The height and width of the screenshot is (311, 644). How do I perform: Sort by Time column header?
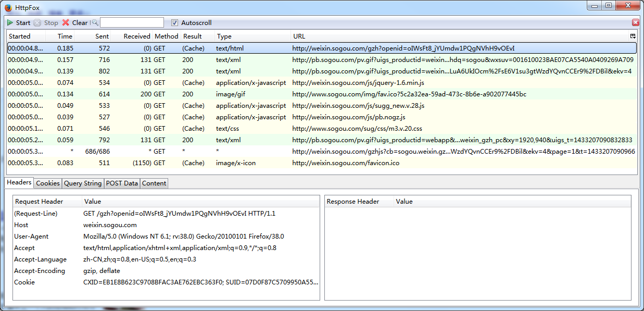(60, 36)
